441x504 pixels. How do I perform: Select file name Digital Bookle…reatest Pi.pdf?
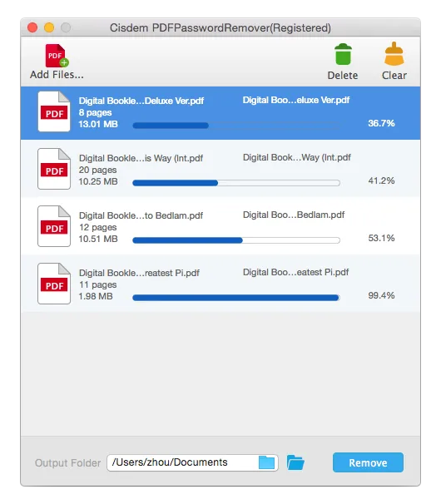[139, 273]
